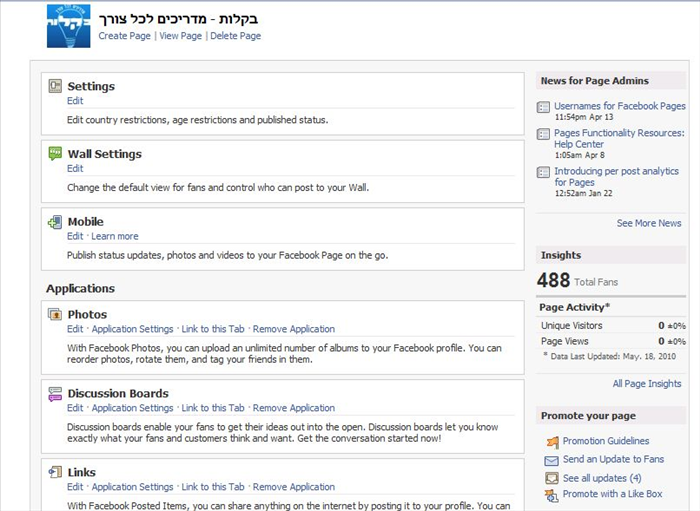Click the Page Activity heading
Screen dimensions: 700x511
click(x=574, y=307)
